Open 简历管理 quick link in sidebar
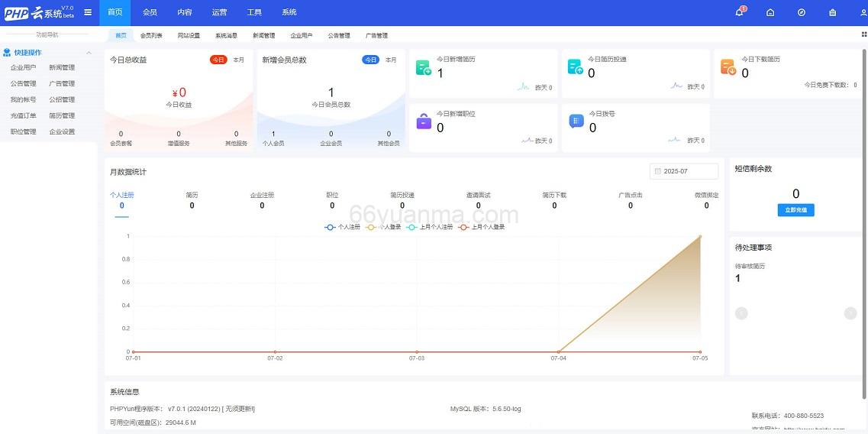 [62, 116]
